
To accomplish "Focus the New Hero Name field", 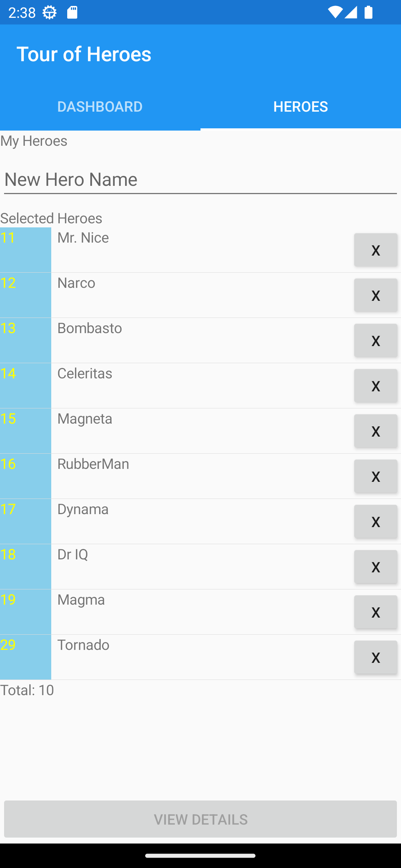I will [x=200, y=180].
